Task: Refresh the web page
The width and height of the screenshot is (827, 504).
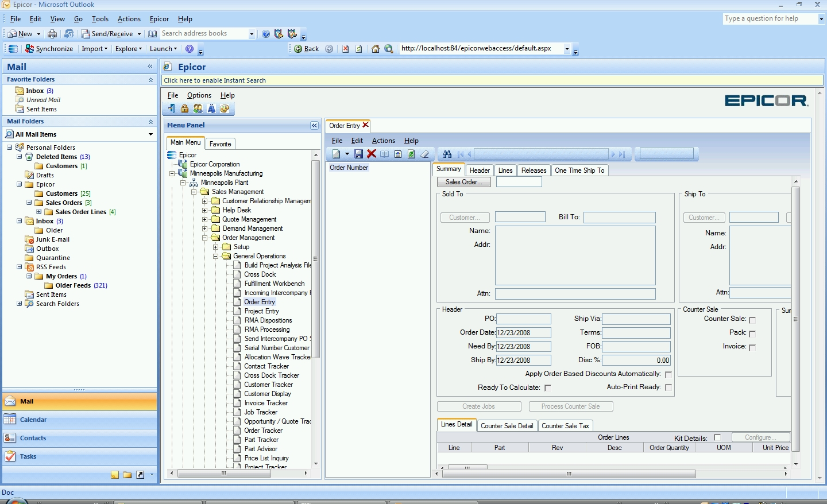Action: (x=359, y=49)
